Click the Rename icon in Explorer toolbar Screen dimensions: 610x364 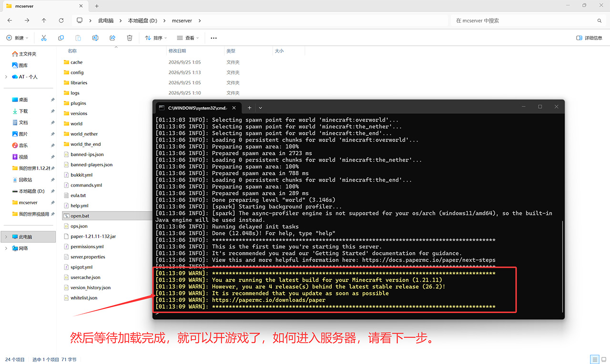click(x=95, y=38)
